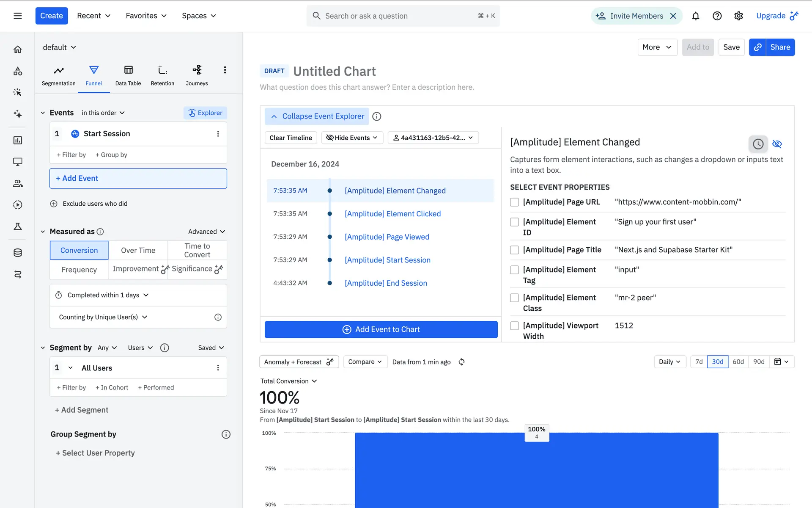Screen dimensions: 812x508
Task: Enable the [Amplitude] Page Title checkbox
Action: 514,250
